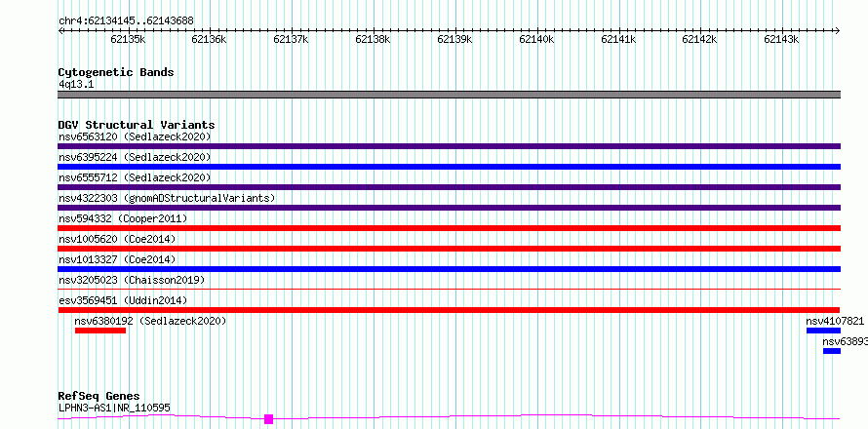
Task: Click the 62143k ruler tick label
Action: coord(781,39)
